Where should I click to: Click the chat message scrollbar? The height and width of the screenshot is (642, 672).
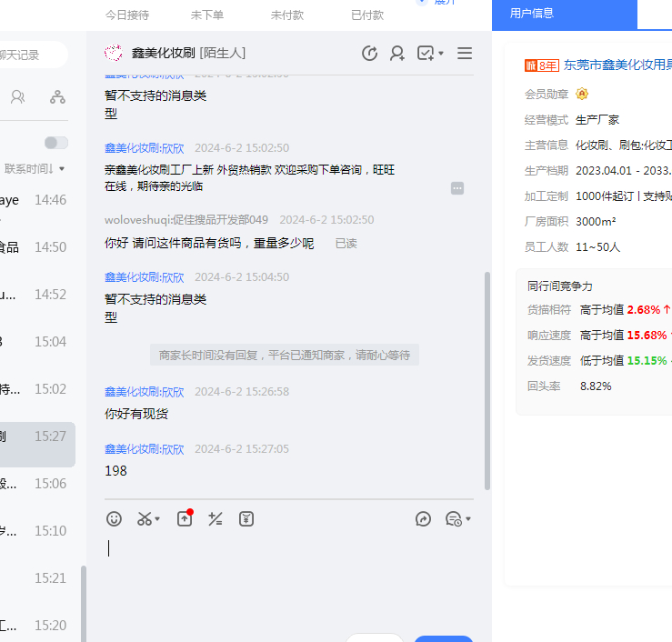pyautogui.click(x=486, y=382)
